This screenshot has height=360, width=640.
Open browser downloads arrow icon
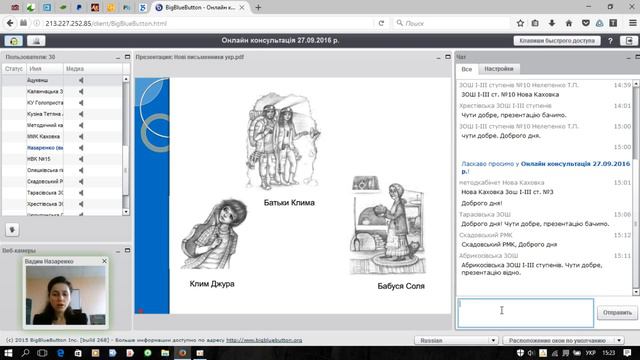[x=552, y=23]
